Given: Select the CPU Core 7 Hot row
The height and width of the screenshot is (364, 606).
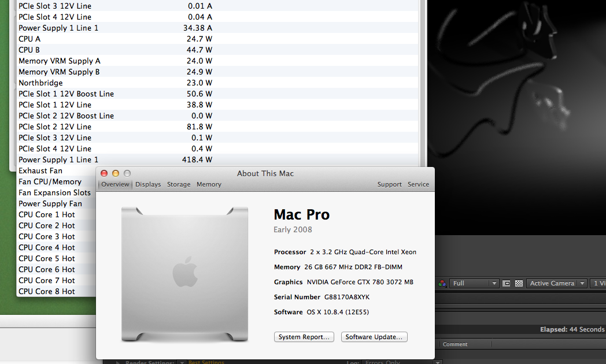Looking at the screenshot, I should [57, 281].
